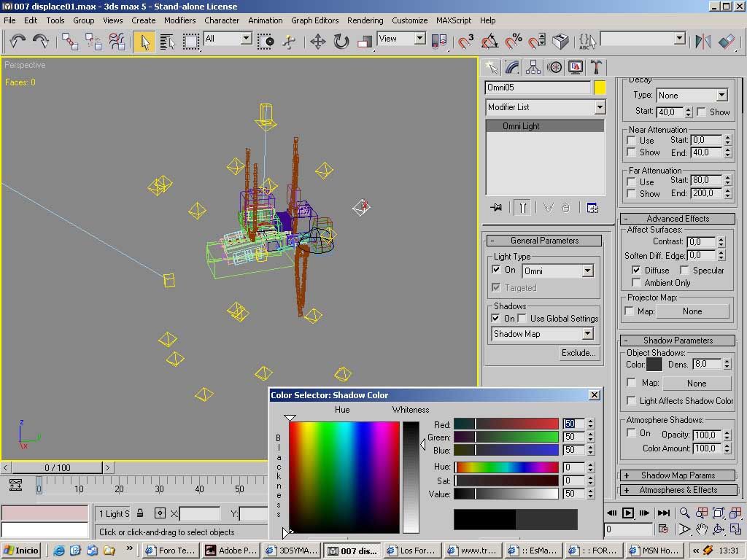Toggle Light Type On checkbox

(x=496, y=270)
